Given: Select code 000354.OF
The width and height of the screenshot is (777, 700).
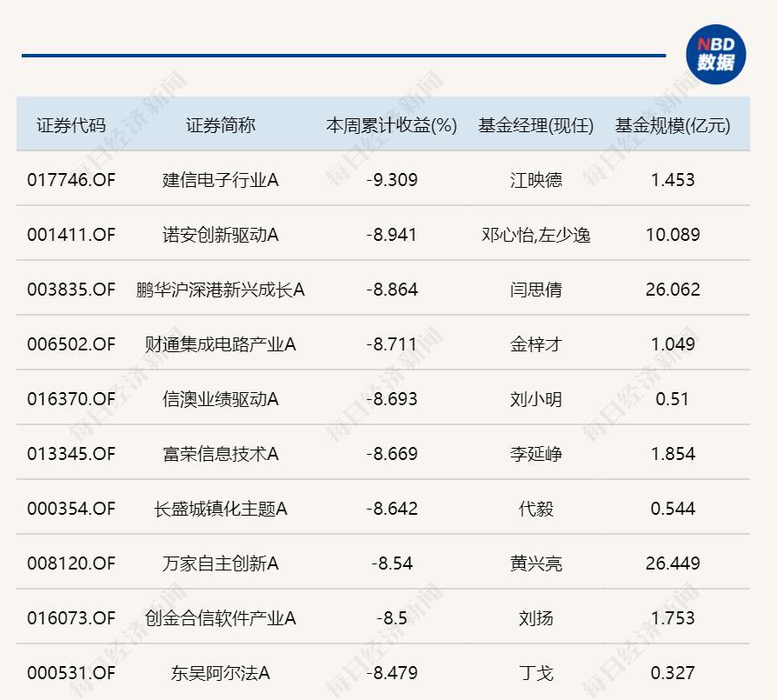Looking at the screenshot, I should coord(71,509).
